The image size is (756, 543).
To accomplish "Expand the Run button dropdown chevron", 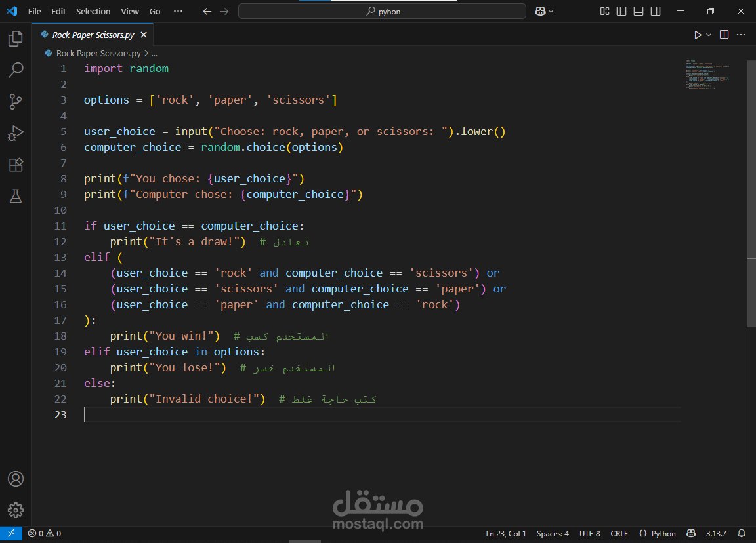I will coord(709,35).
